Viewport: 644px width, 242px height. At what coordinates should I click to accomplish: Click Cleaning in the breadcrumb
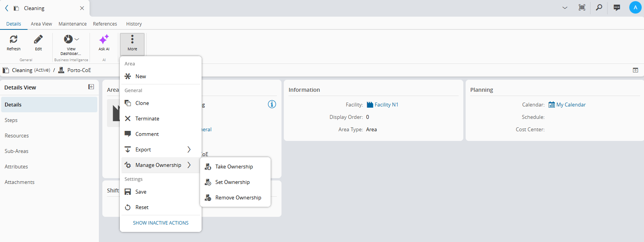click(22, 70)
